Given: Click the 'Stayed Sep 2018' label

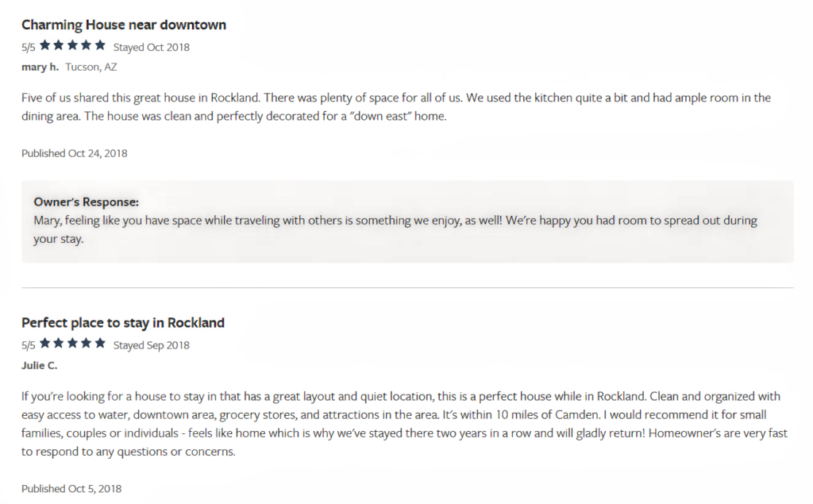Looking at the screenshot, I should 152,345.
